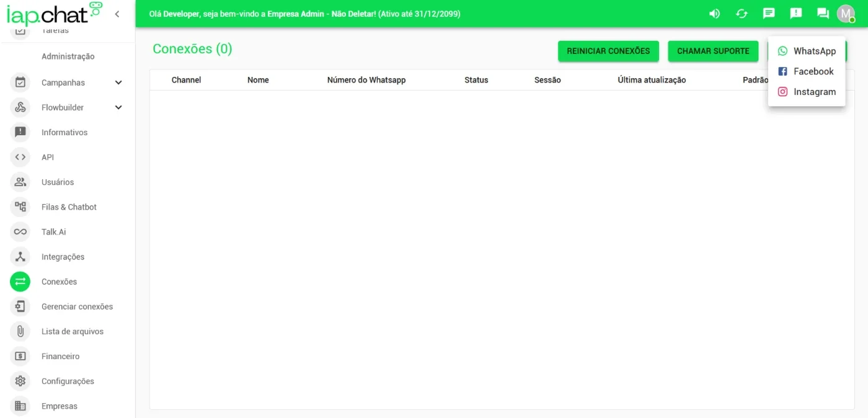
Task: Open Configurações in the sidebar
Action: [68, 381]
